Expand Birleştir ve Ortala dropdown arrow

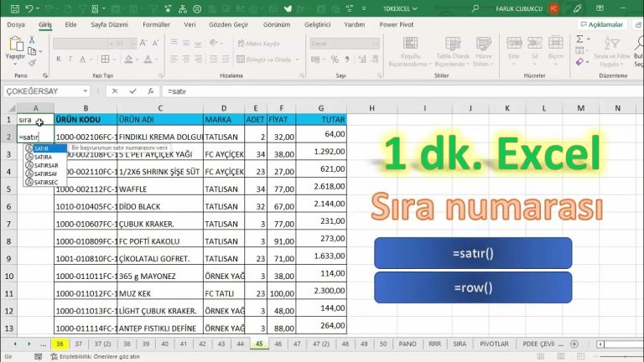298,60
